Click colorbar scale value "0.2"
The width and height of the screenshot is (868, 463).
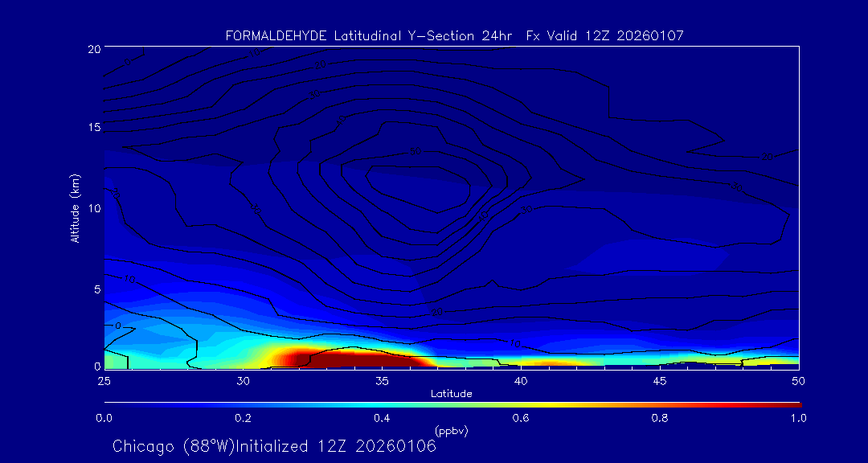[243, 418]
